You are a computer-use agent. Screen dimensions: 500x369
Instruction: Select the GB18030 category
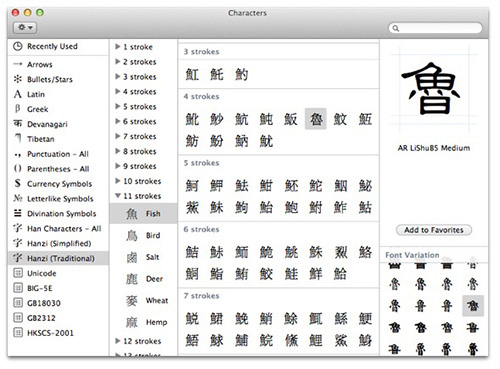(58, 303)
